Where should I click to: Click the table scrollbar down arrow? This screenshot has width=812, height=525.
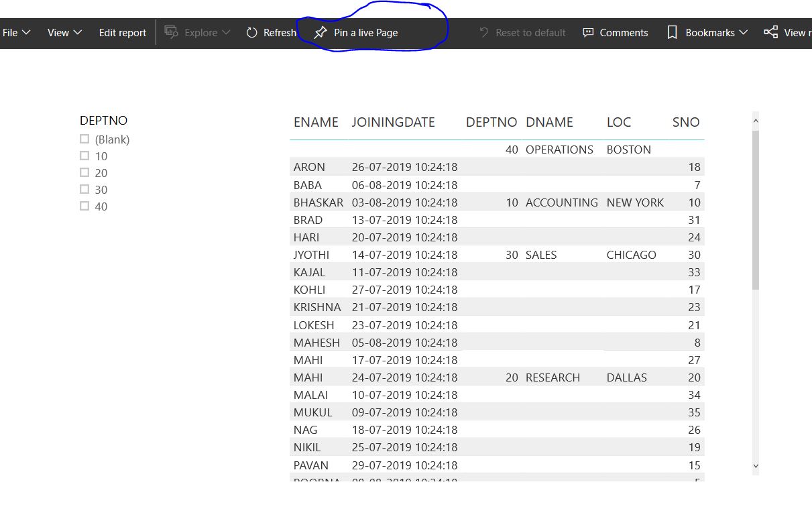pyautogui.click(x=756, y=465)
